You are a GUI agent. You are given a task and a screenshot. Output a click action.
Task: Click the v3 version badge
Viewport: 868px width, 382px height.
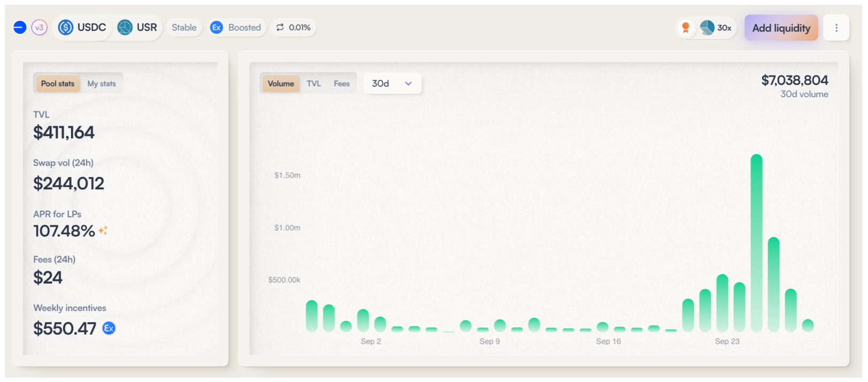39,27
